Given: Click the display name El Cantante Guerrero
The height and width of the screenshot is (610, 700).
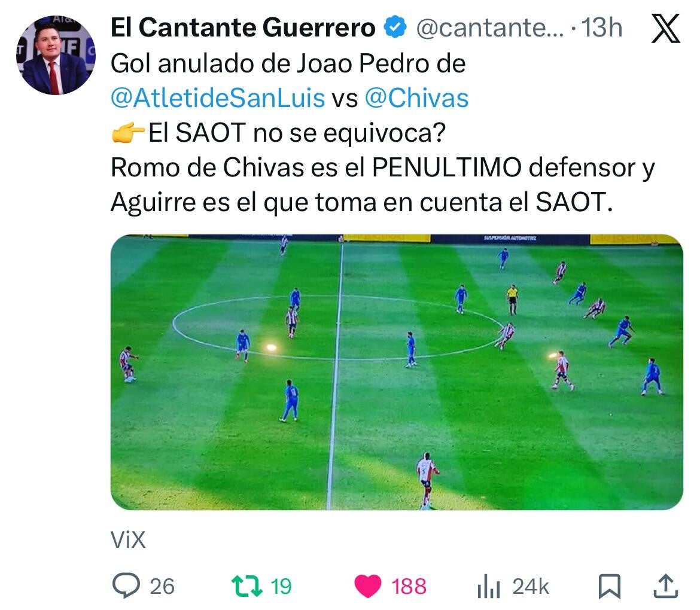Looking at the screenshot, I should tap(243, 28).
